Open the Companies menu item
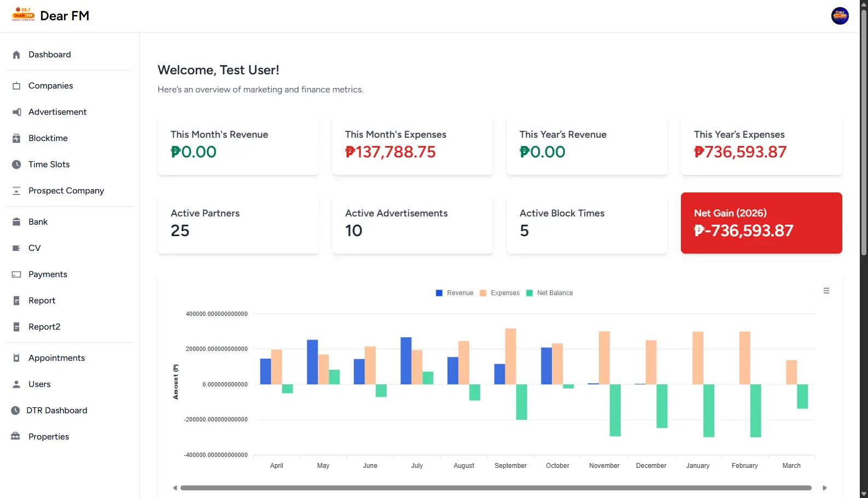Image resolution: width=868 pixels, height=498 pixels. 51,86
